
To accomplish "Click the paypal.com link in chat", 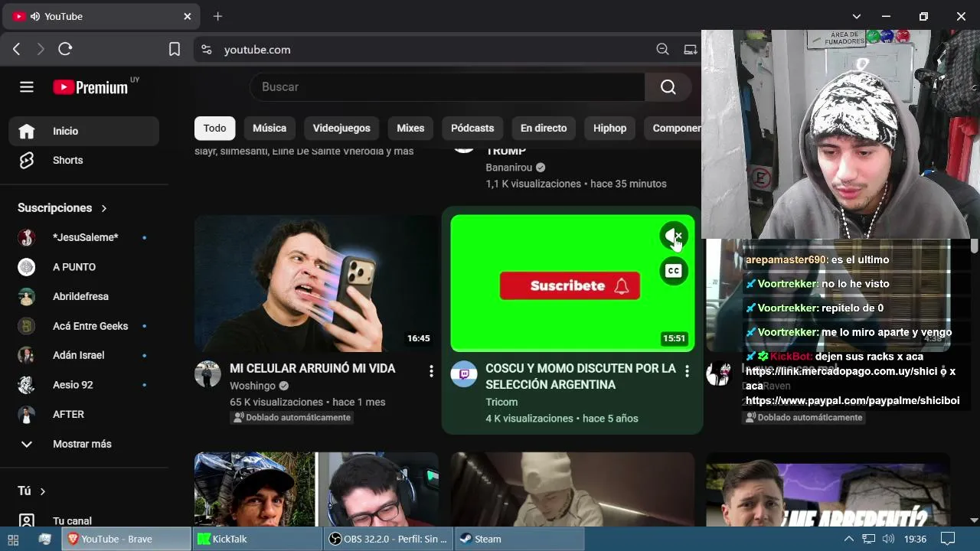I will tap(852, 400).
